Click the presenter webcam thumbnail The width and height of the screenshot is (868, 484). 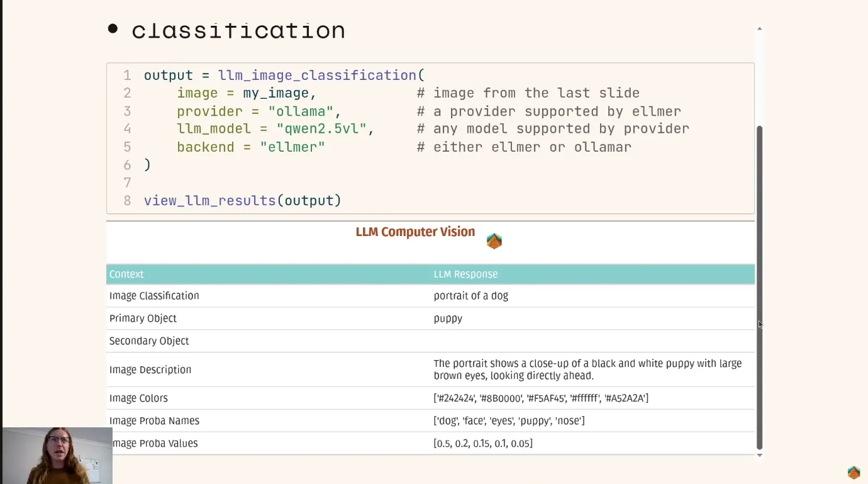click(57, 456)
